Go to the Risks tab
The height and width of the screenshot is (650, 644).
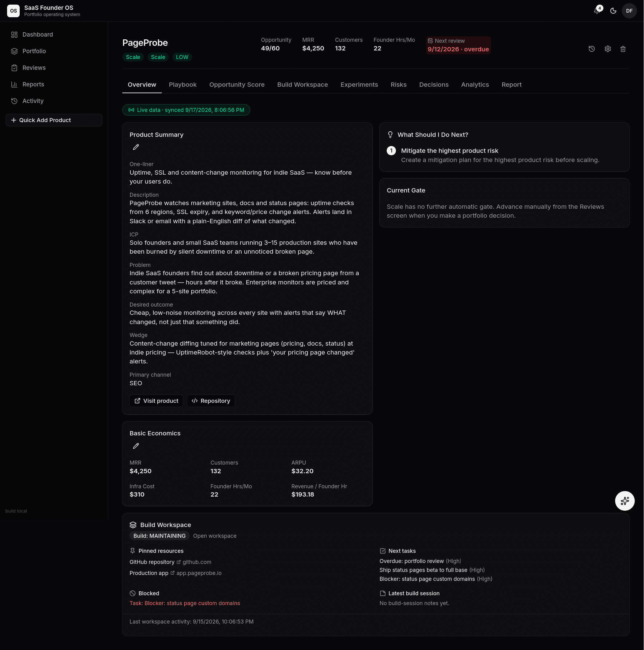tap(398, 85)
